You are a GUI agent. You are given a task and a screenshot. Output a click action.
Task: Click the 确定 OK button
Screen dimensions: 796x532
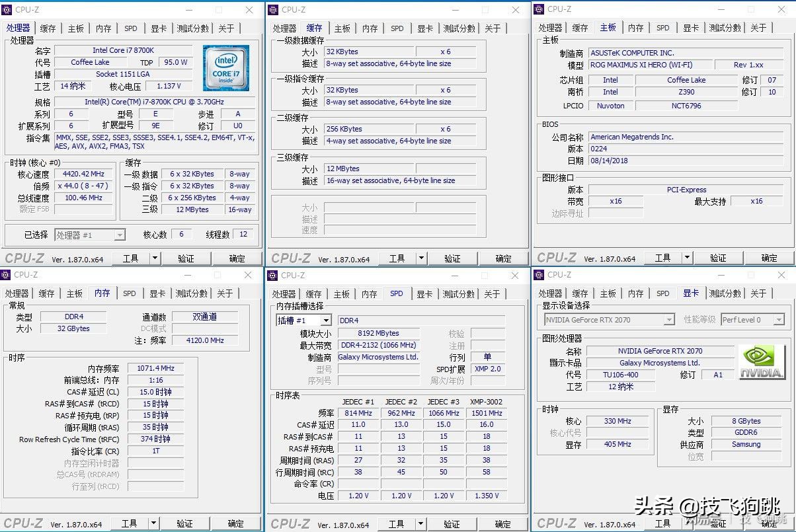237,258
